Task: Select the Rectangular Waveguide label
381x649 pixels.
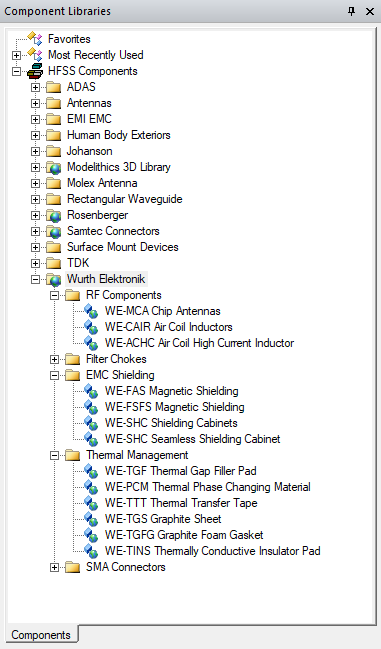Action: 125,200
